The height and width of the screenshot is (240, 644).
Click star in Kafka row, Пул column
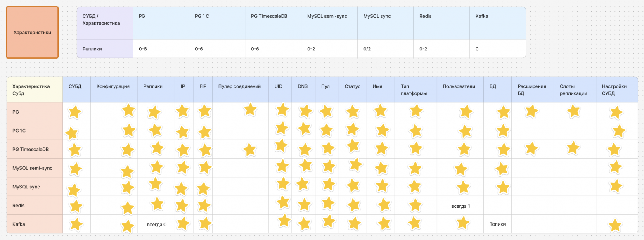(329, 221)
